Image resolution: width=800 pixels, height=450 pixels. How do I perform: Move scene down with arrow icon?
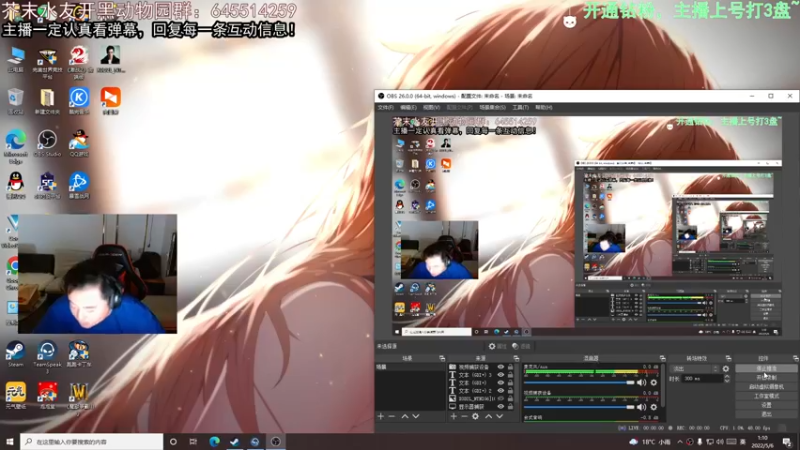(416, 416)
